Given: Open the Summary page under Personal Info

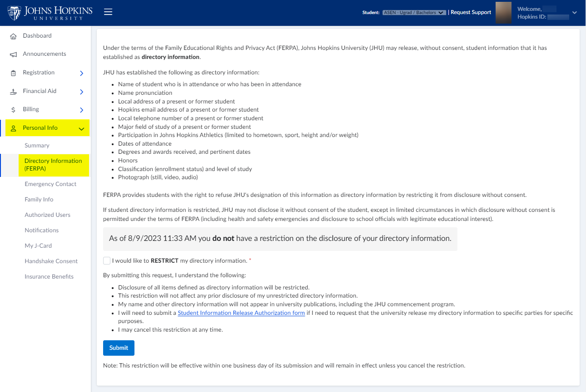Looking at the screenshot, I should point(37,146).
